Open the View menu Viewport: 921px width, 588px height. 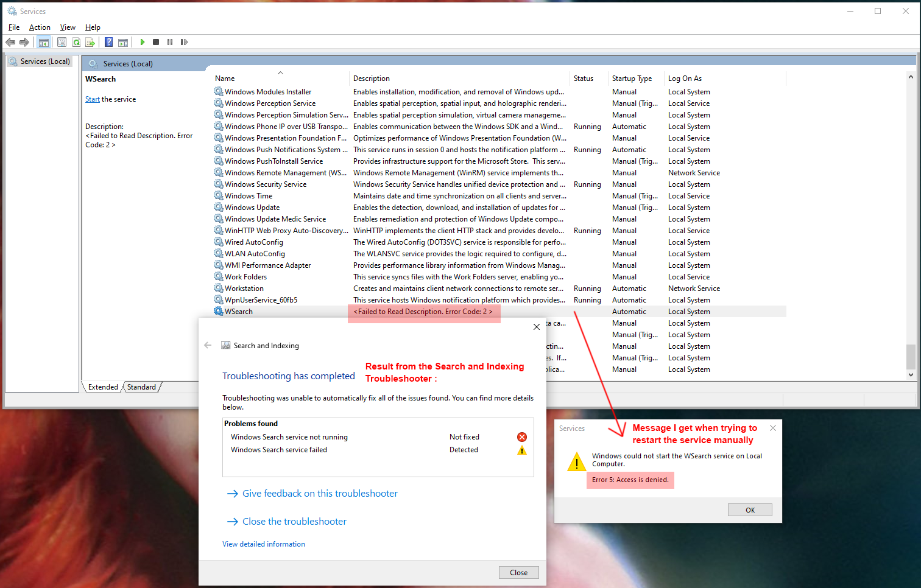(67, 27)
